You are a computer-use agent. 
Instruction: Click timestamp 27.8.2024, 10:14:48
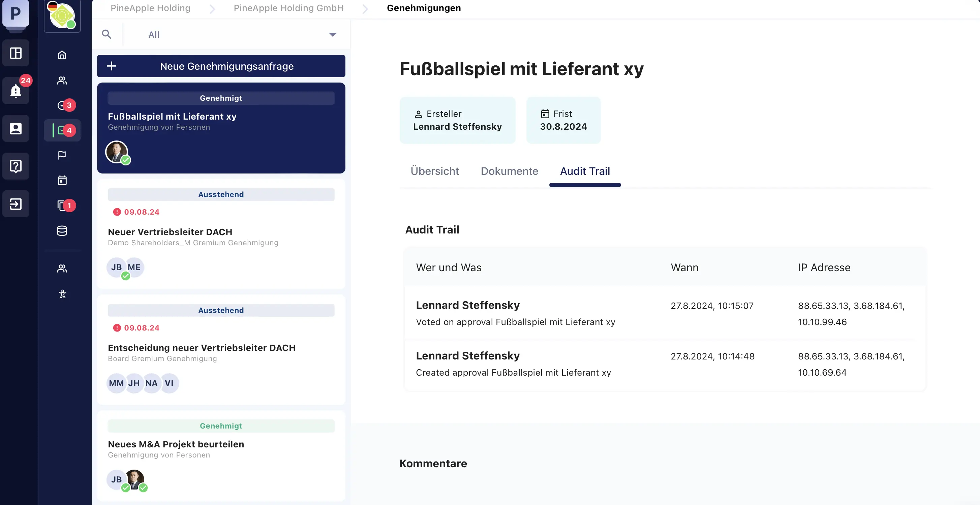(712, 356)
